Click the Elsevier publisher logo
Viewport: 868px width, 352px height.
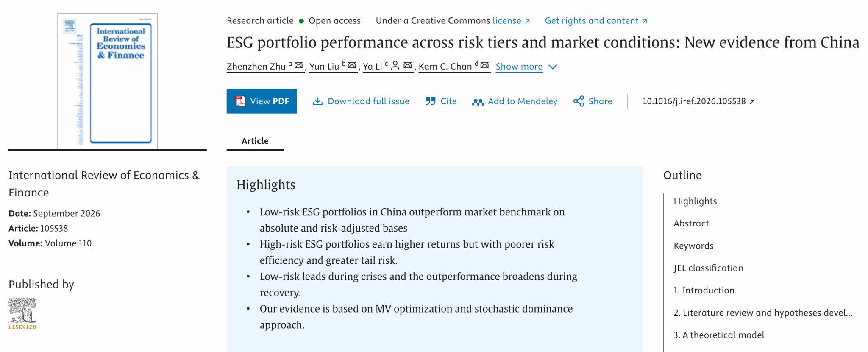22,313
